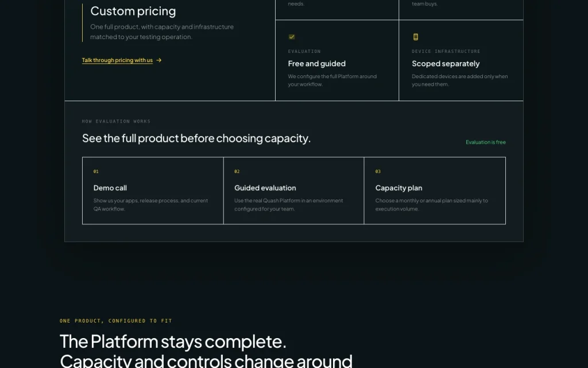Click step number '01'

(x=96, y=171)
